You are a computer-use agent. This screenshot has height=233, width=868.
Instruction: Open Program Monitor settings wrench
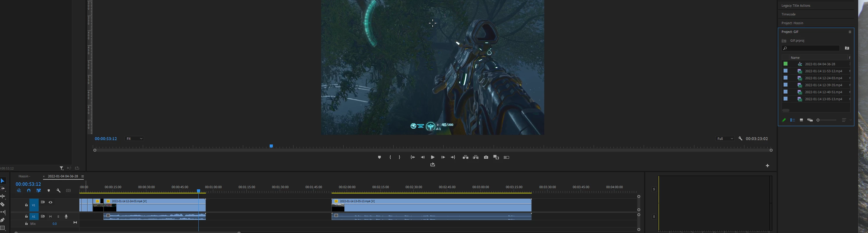click(740, 138)
